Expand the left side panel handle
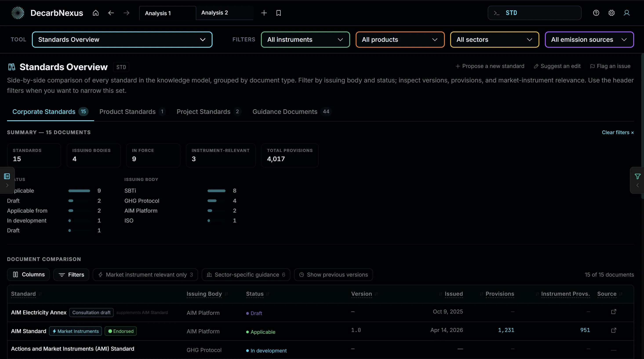The width and height of the screenshot is (644, 359). pyautogui.click(x=7, y=180)
